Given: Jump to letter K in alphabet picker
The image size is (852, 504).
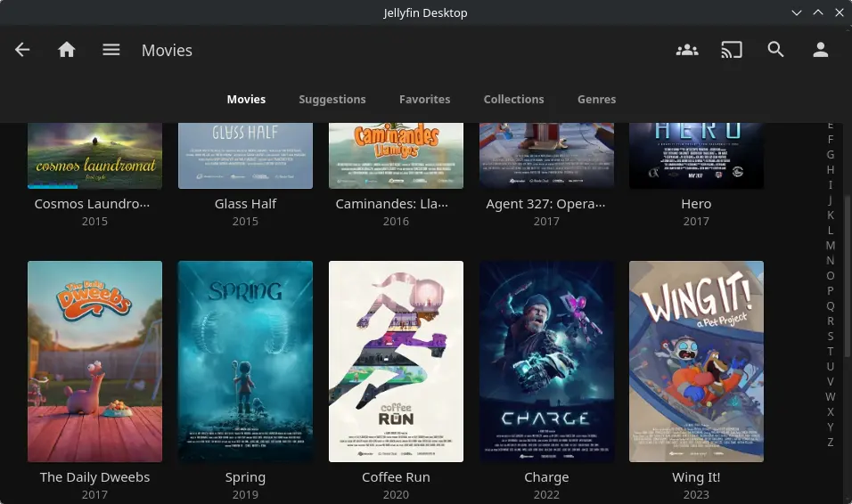Looking at the screenshot, I should [831, 215].
